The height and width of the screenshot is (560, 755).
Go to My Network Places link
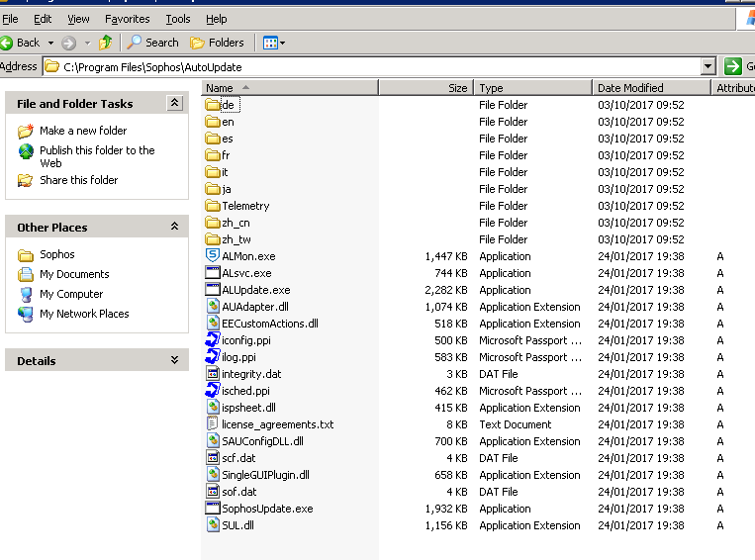pos(84,314)
